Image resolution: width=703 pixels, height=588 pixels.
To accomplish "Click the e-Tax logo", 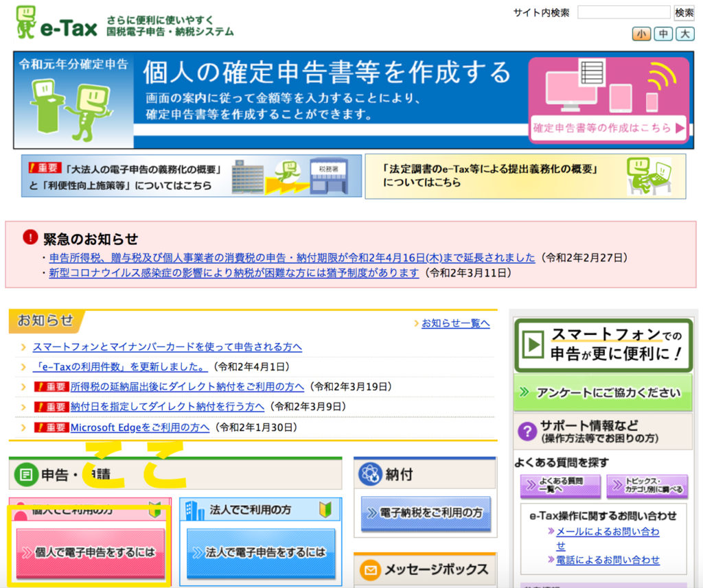I will [56, 23].
